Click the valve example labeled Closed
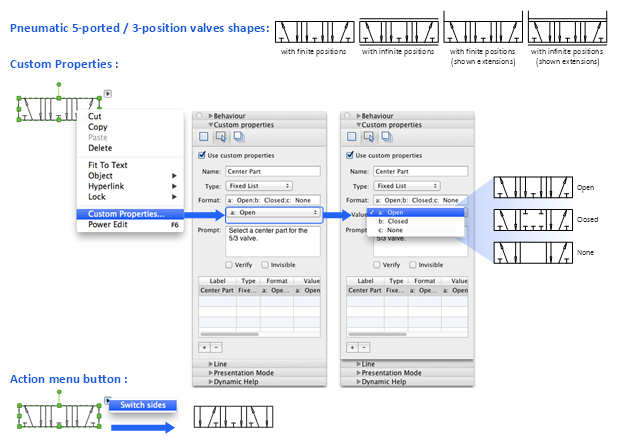Viewport: 640px width, 443px height. [533, 220]
